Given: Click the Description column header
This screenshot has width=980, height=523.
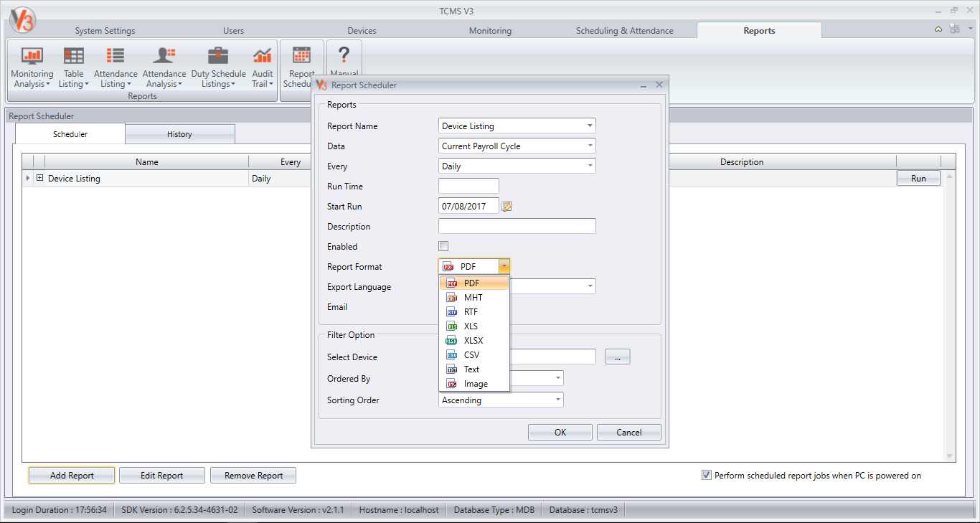Looking at the screenshot, I should tap(742, 162).
